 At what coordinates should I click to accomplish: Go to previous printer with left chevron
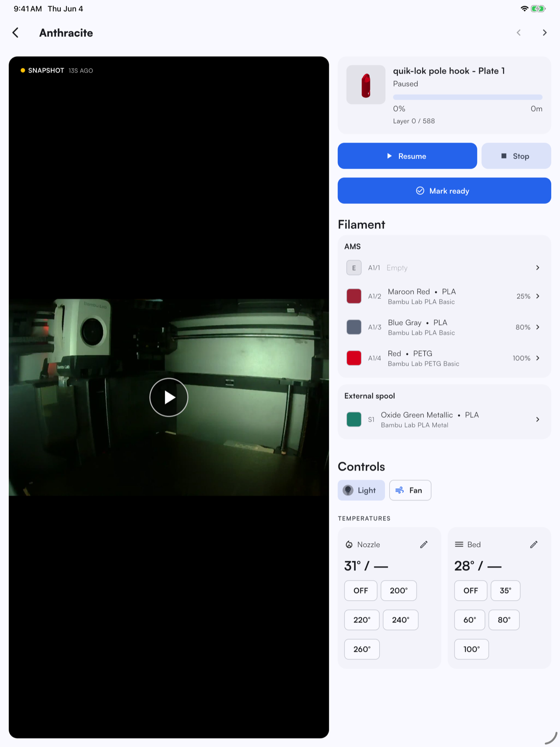518,32
